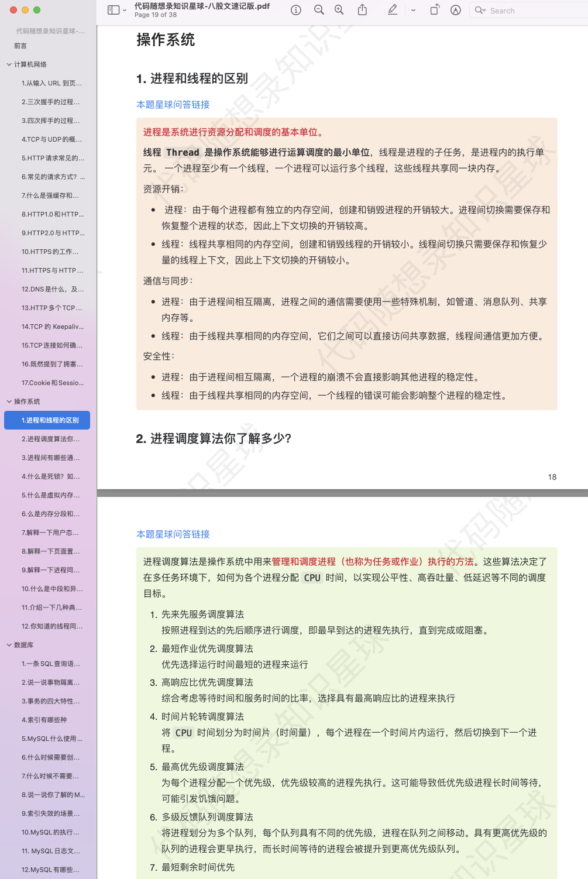Go to '7.什么时候不需要…' entry
The image size is (588, 879).
pyautogui.click(x=51, y=776)
